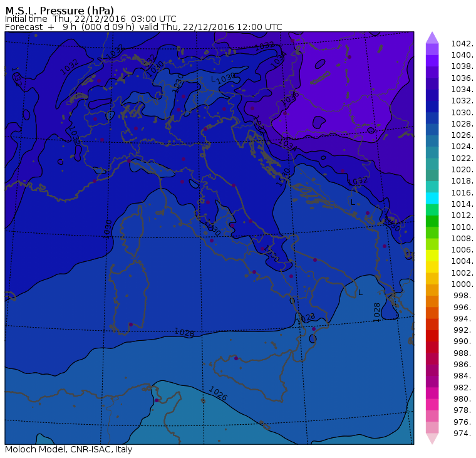
Task: Click the '1042.' legend label
Action: [462, 44]
